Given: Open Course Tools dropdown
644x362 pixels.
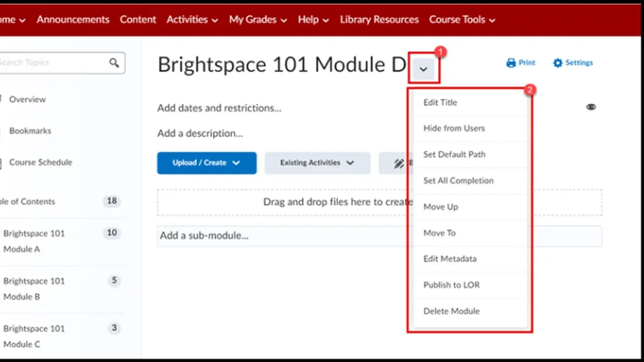Looking at the screenshot, I should pos(462,19).
